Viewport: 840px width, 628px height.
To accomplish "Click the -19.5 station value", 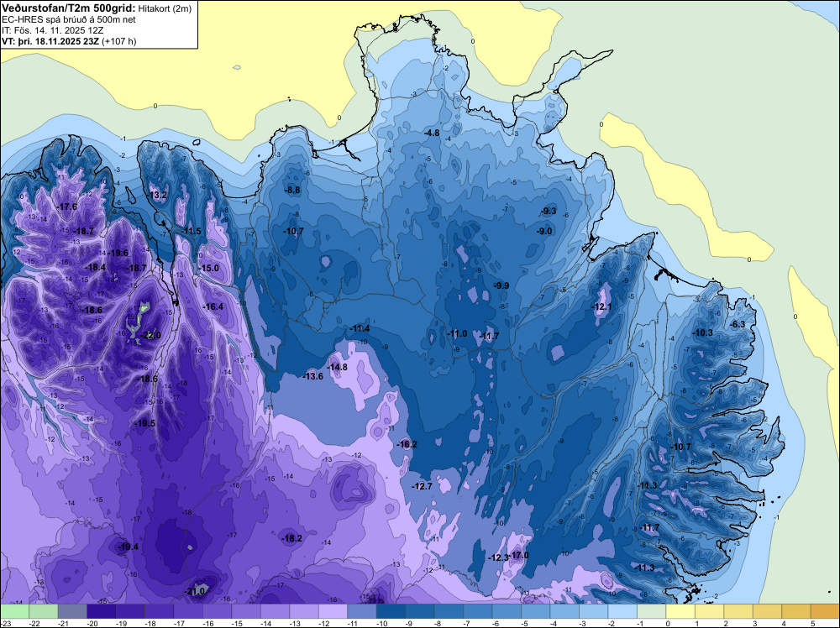I will pyautogui.click(x=145, y=423).
